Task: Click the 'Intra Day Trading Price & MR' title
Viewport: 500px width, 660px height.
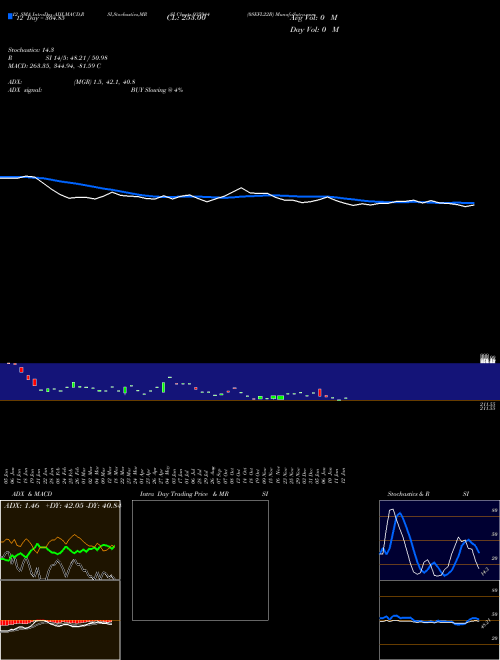Action: pyautogui.click(x=184, y=494)
